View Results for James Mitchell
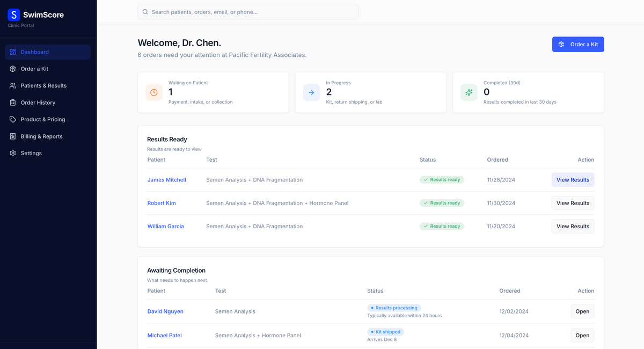The image size is (644, 349). [573, 180]
